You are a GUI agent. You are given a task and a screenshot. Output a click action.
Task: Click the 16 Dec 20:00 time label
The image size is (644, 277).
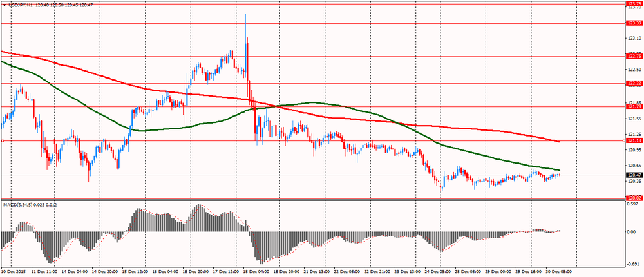(x=196, y=272)
